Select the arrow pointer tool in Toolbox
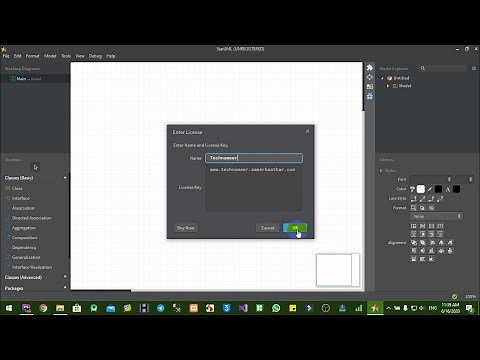The width and height of the screenshot is (480, 360). pyautogui.click(x=36, y=167)
